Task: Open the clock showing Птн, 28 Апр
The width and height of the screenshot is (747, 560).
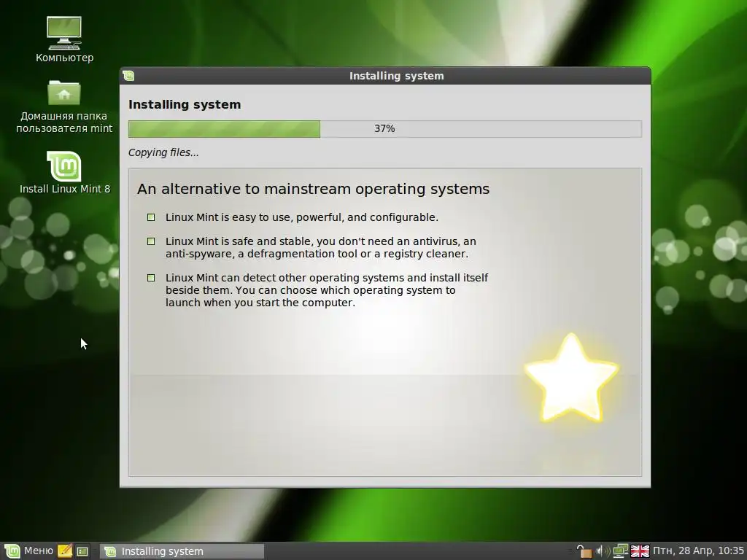Action: (698, 551)
